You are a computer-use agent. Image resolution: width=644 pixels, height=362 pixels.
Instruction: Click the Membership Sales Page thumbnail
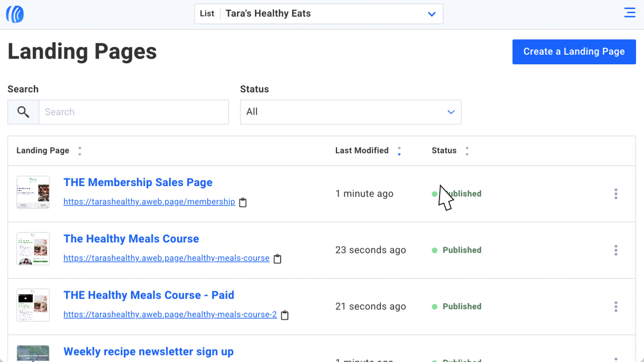33,192
